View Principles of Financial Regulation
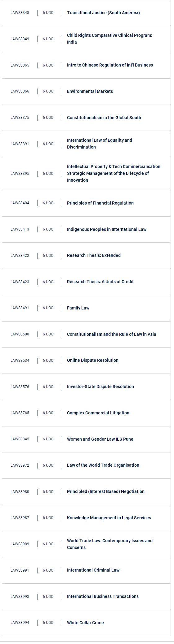This screenshot has width=174, height=644. point(86,203)
